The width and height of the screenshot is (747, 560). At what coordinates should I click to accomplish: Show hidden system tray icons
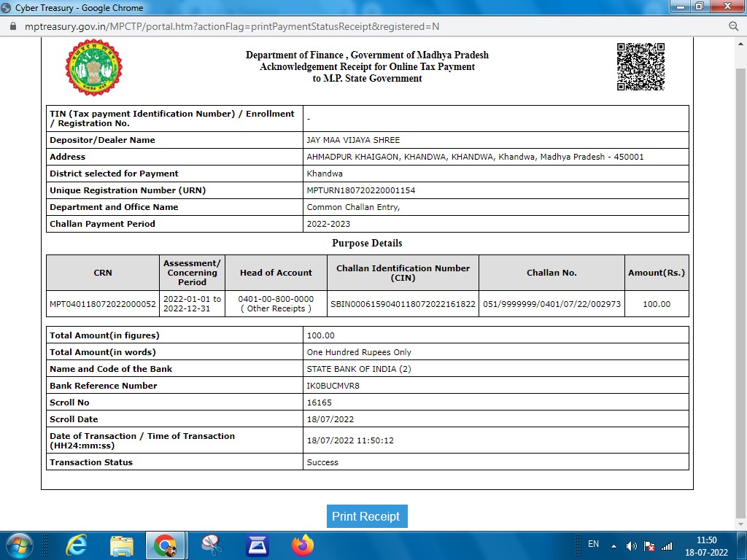614,546
